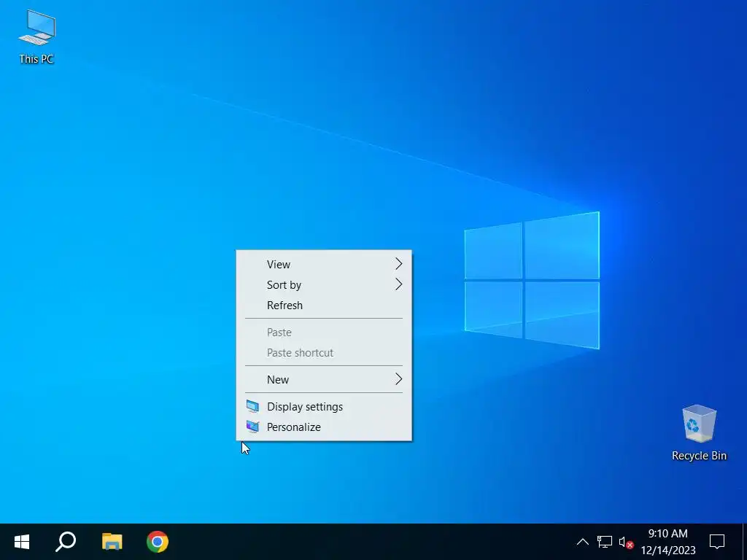
Task: Click the Display settings monitor icon
Action: (x=252, y=407)
